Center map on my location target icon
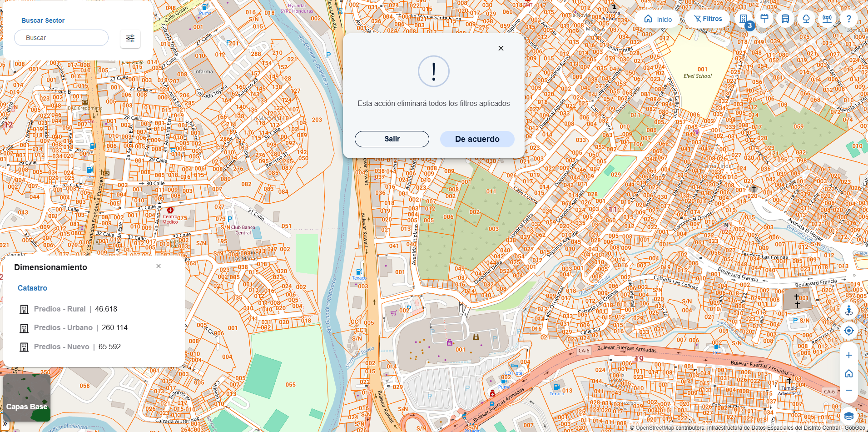This screenshot has width=868, height=432. click(x=849, y=331)
